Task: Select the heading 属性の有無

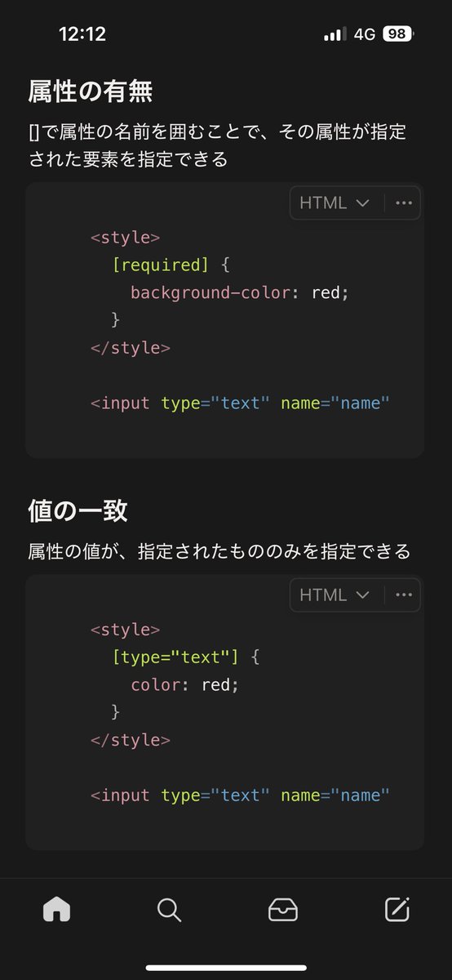Action: pyautogui.click(x=90, y=91)
